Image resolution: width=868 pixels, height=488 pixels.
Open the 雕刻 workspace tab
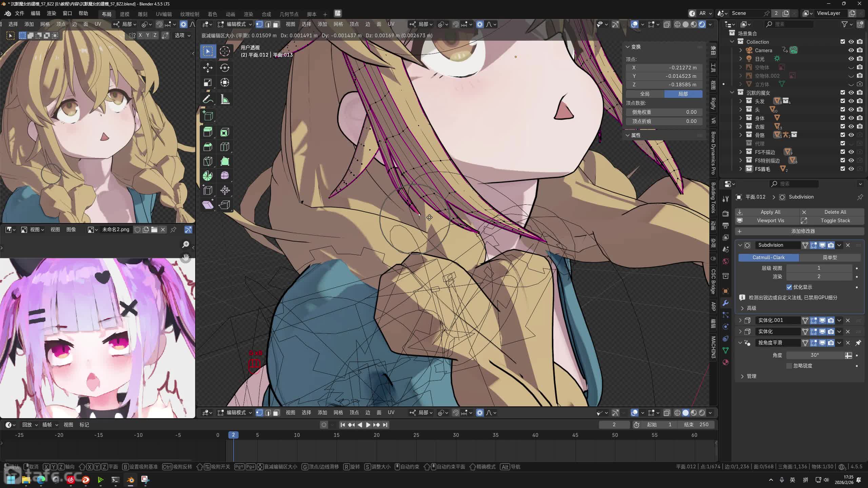pos(142,14)
